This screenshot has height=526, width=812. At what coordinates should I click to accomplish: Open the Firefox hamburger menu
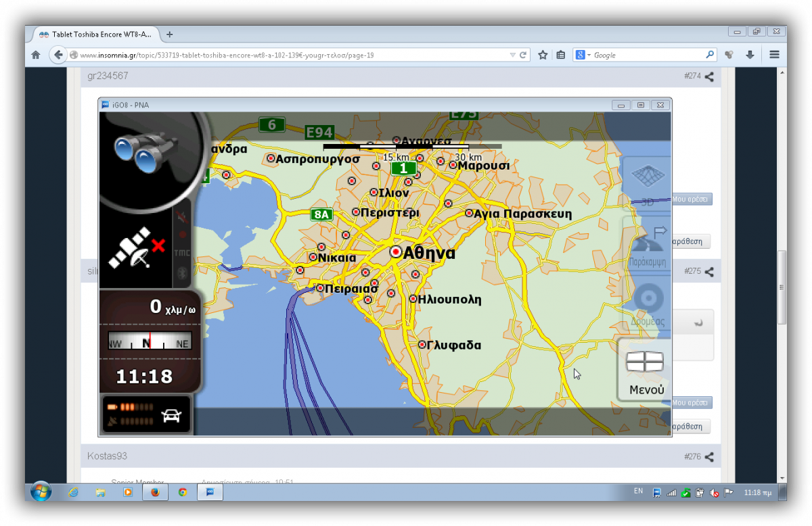(x=775, y=55)
